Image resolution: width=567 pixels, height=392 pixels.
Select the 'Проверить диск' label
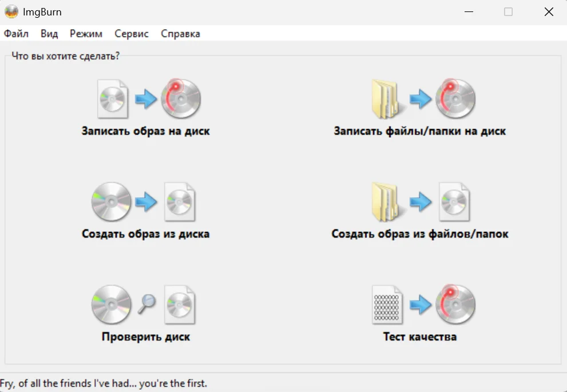pyautogui.click(x=146, y=337)
